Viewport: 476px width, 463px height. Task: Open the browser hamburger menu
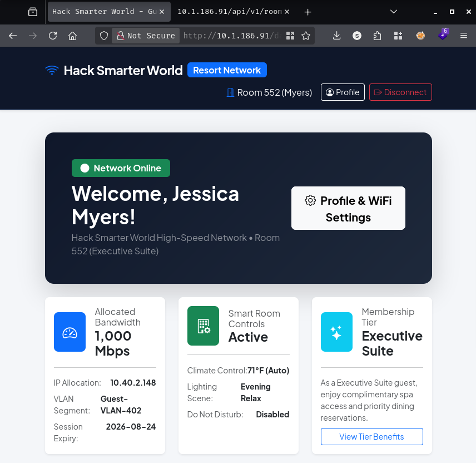tap(464, 36)
